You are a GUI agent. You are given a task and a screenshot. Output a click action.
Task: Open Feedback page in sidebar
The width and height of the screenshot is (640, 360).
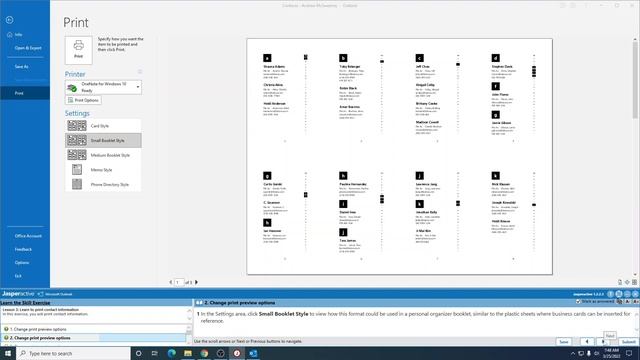pos(23,249)
